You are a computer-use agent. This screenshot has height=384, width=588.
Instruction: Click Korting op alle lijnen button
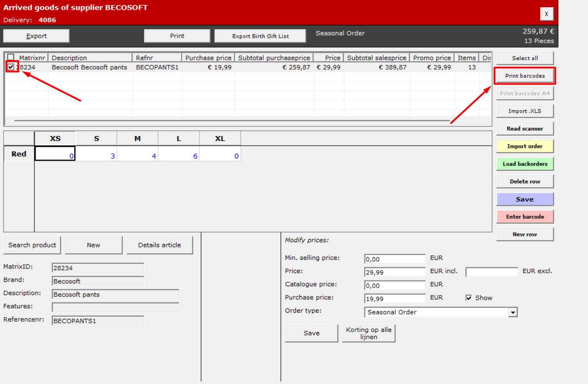point(369,333)
